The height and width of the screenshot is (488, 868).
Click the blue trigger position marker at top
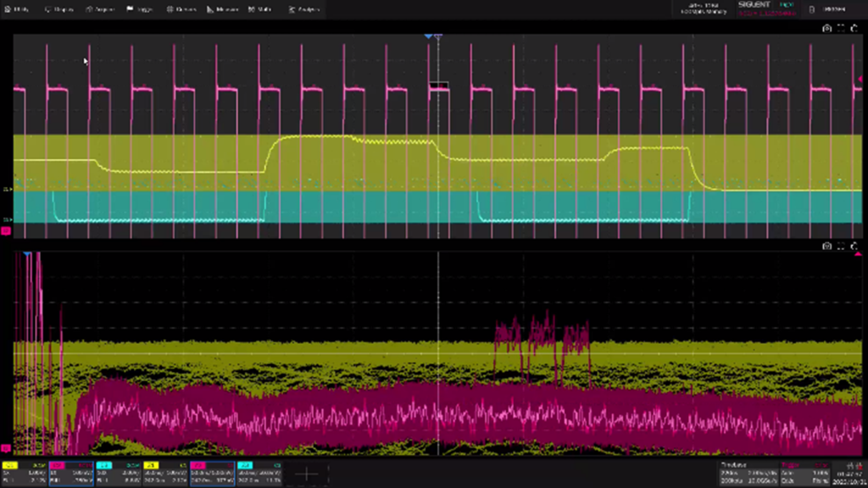(428, 36)
